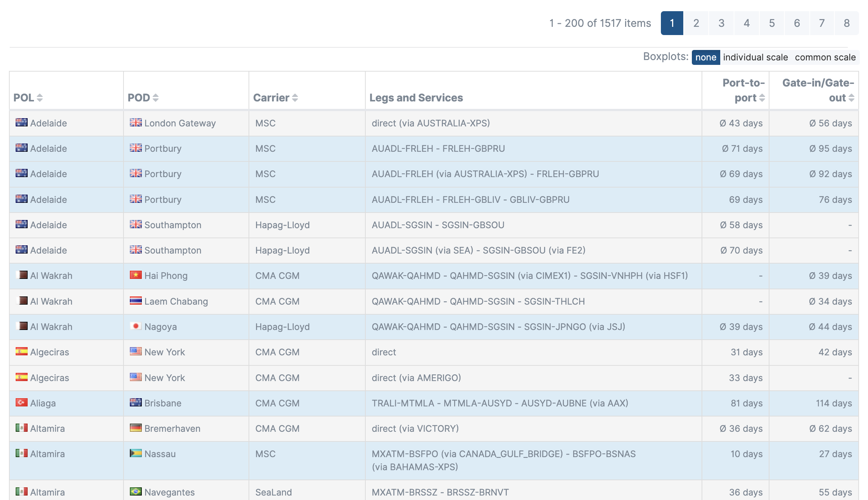868x500 pixels.
Task: Sort table by the POL column arrows
Action: (x=40, y=98)
